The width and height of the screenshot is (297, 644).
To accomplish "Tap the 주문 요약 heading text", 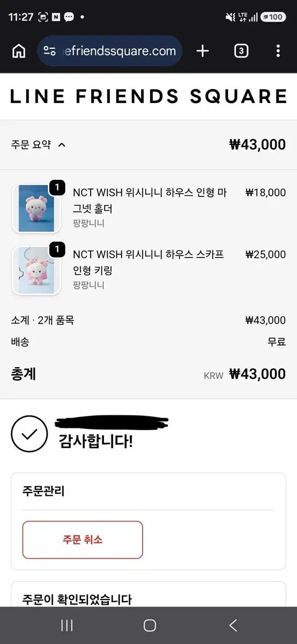I will point(31,145).
